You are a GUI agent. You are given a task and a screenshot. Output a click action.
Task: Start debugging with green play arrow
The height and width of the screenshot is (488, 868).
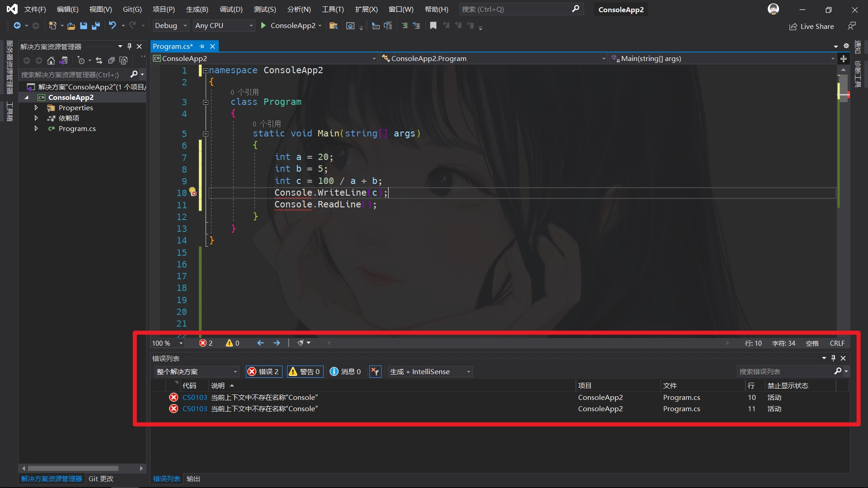pos(264,26)
